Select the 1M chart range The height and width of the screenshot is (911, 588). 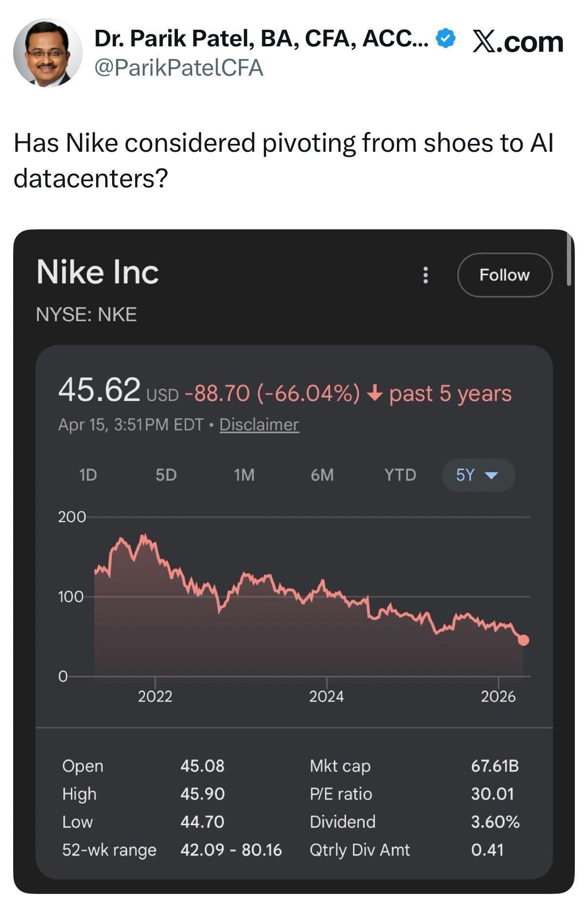coord(244,475)
